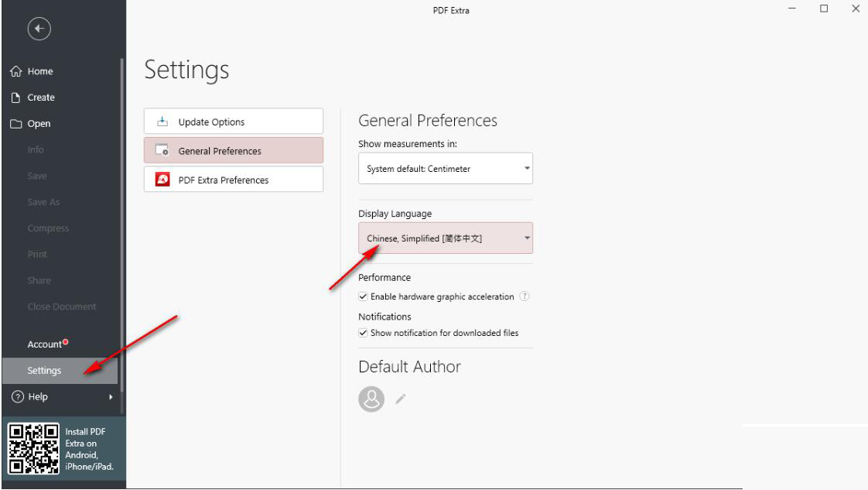Click the Open folder icon
868x490 pixels.
coord(16,124)
